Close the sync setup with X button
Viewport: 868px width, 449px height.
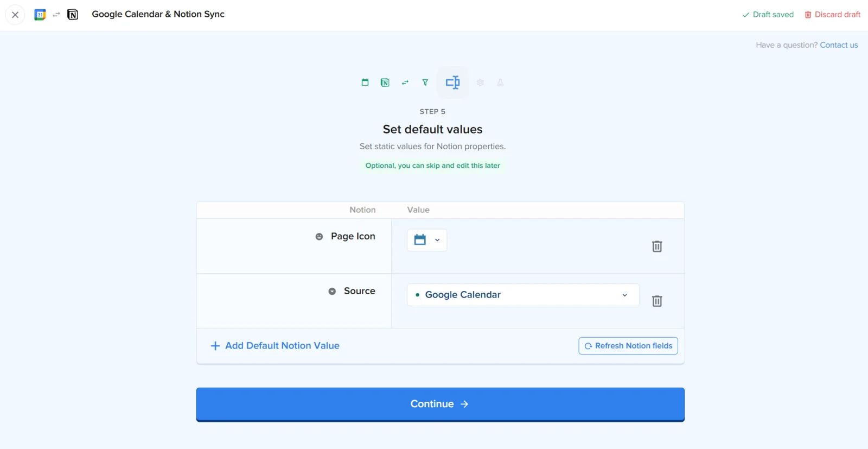click(15, 15)
